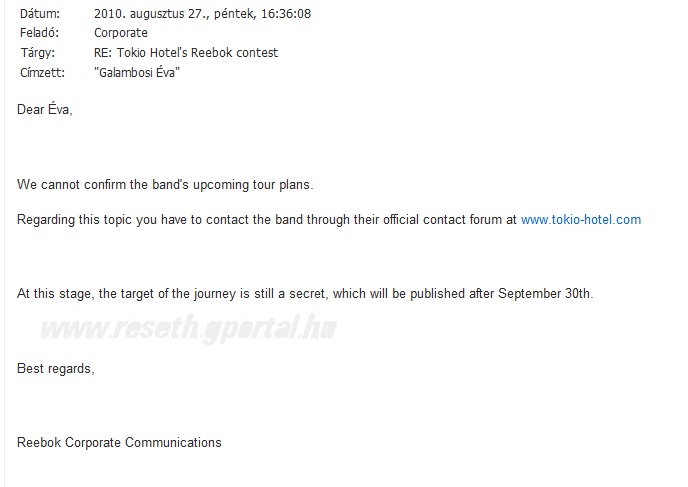The image size is (688, 487).
Task: Select the sender name Corporate
Action: [x=121, y=33]
